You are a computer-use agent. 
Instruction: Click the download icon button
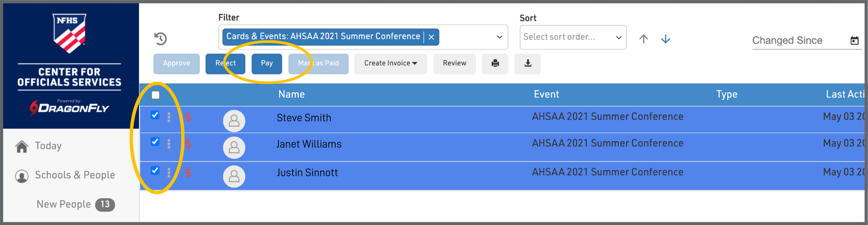tap(528, 63)
